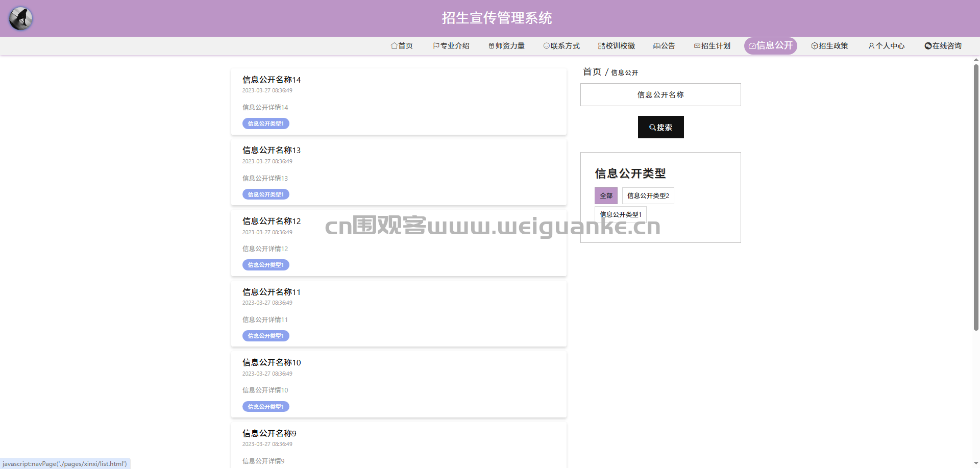Open the 信息公开名称9 entry
Image resolution: width=980 pixels, height=469 pixels.
[269, 433]
